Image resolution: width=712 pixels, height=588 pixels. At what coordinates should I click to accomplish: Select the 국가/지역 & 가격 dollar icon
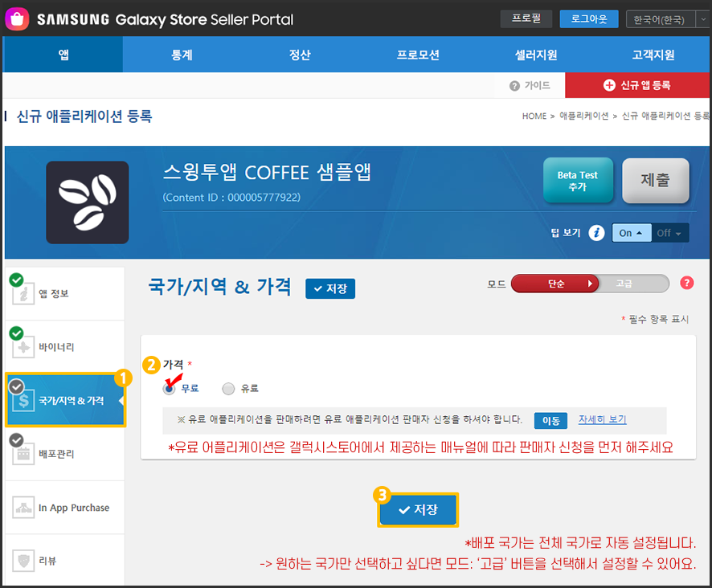[x=24, y=400]
